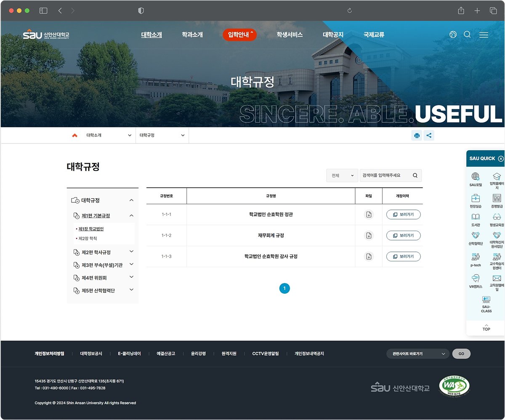
Task: Open the 도서관 book icon
Action: click(476, 217)
